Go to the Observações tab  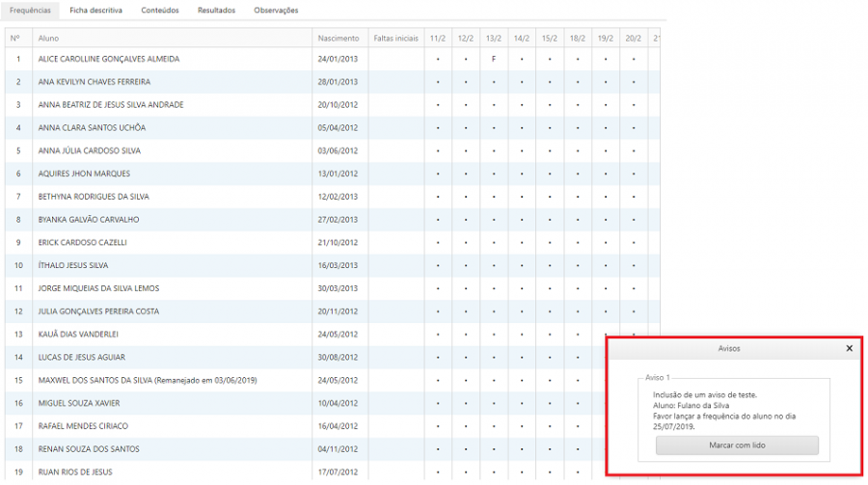tap(276, 11)
